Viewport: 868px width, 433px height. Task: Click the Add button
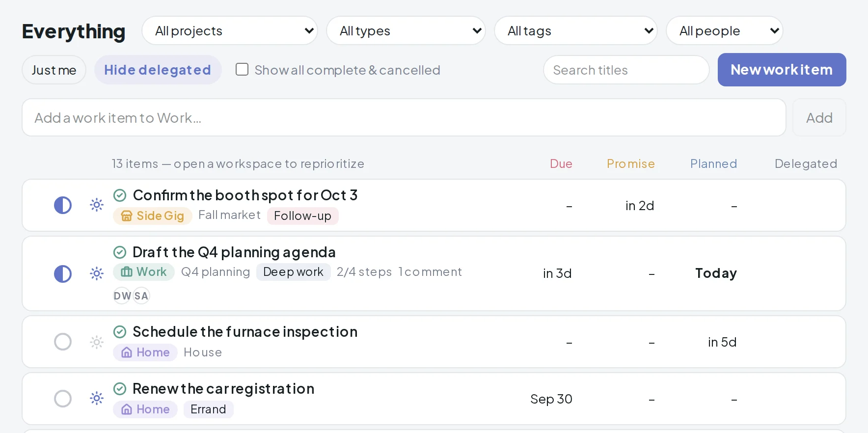(819, 118)
